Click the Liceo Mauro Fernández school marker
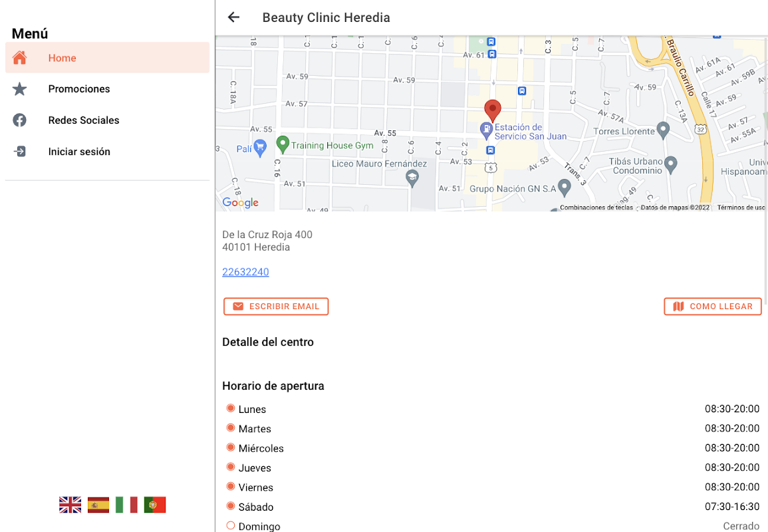The width and height of the screenshot is (768, 532). [x=412, y=179]
